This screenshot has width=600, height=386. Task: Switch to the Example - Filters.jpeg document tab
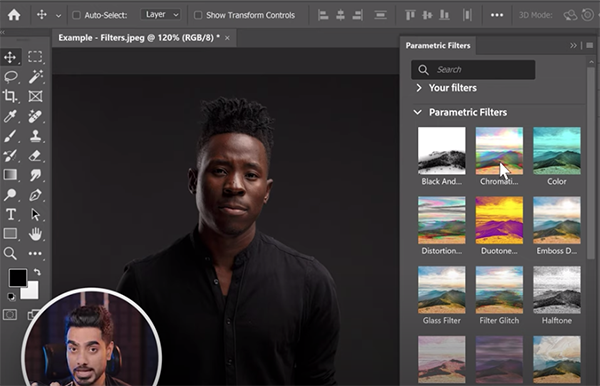coord(139,37)
